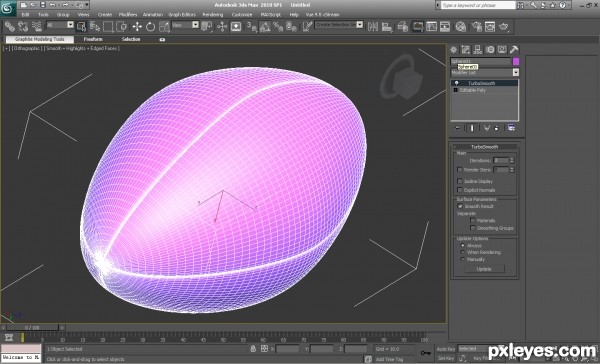Activate the Select Object tool
Image resolution: width=600 pixels, height=364 pixels.
click(81, 26)
